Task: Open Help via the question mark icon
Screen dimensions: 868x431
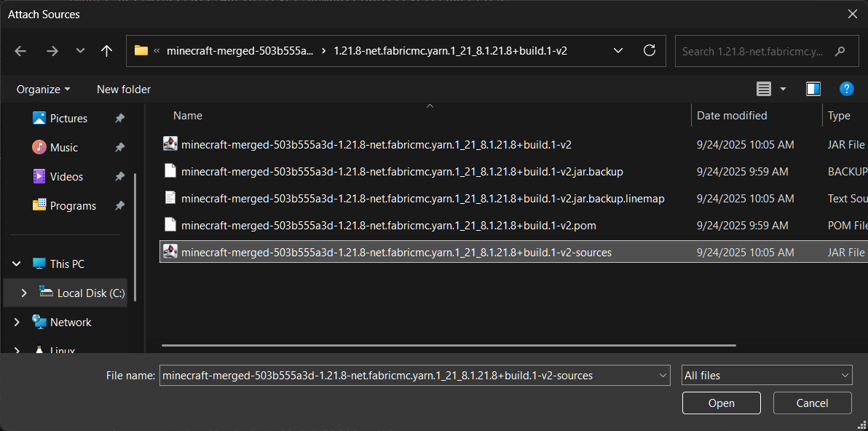Action: coord(847,89)
